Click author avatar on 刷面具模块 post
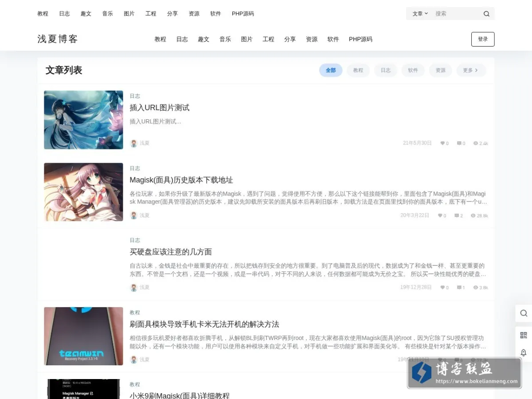Viewport: 532px width, 399px height. (x=133, y=360)
